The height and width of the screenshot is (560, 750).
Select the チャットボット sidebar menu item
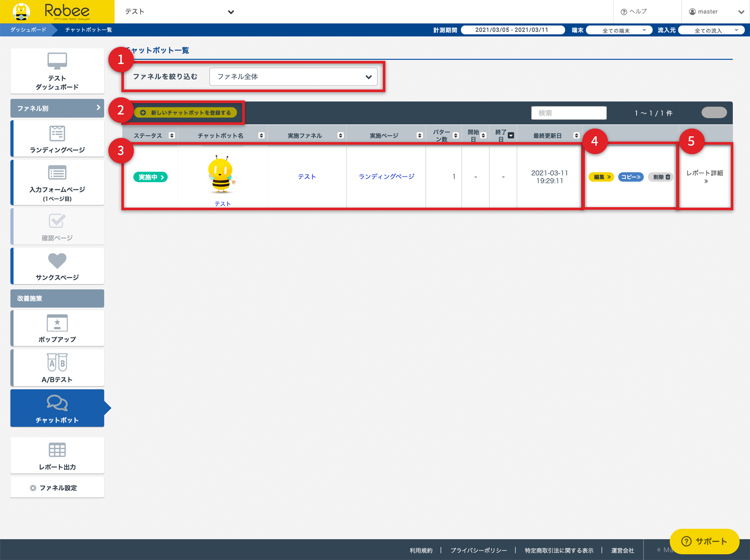57,409
